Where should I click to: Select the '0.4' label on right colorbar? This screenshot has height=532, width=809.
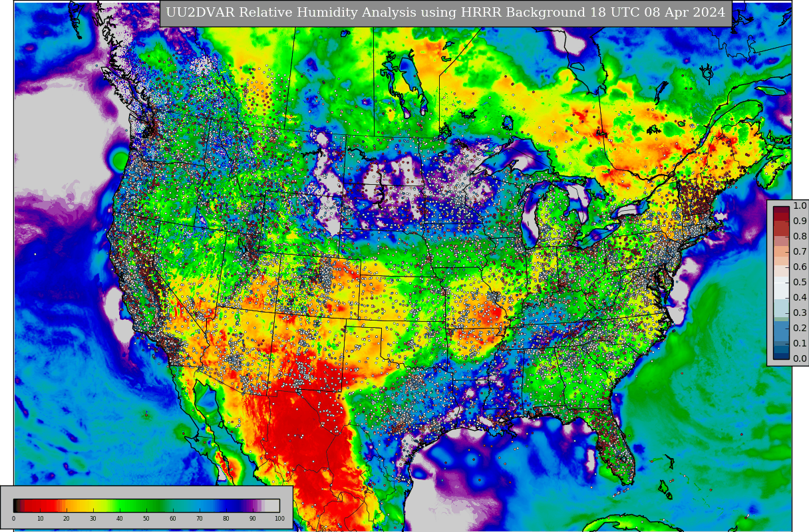(800, 297)
